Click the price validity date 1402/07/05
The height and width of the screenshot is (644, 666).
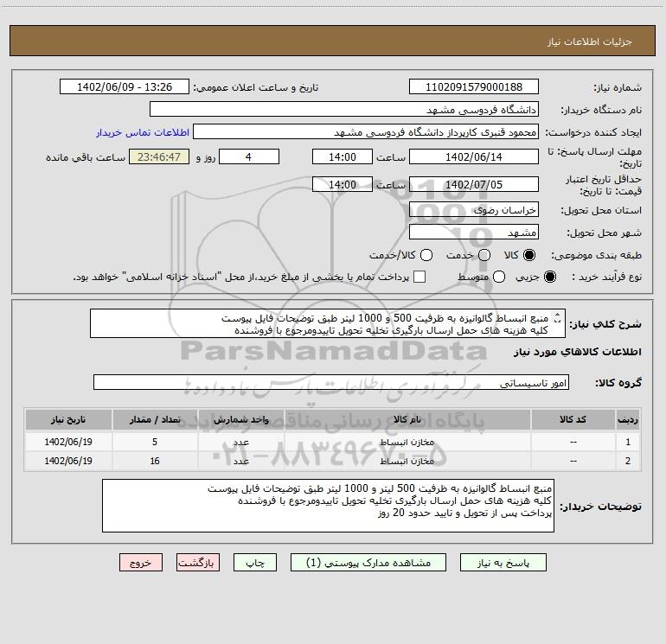(x=474, y=184)
